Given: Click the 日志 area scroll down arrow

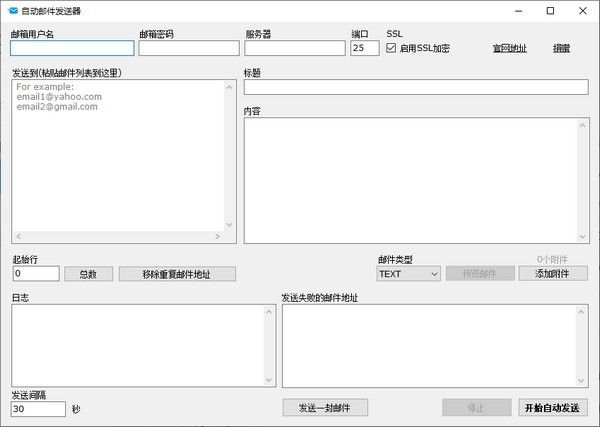Looking at the screenshot, I should pos(269,380).
